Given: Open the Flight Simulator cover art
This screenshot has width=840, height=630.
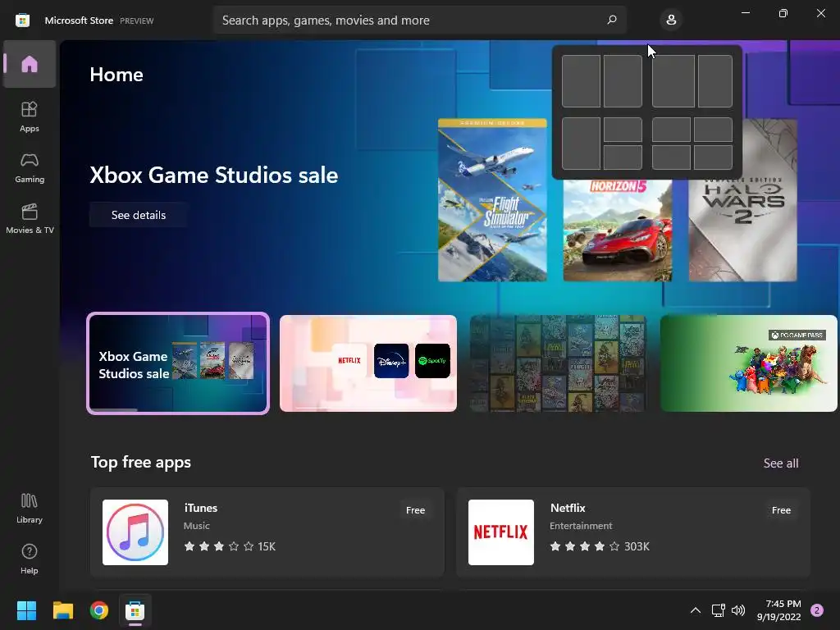Looking at the screenshot, I should click(x=492, y=200).
